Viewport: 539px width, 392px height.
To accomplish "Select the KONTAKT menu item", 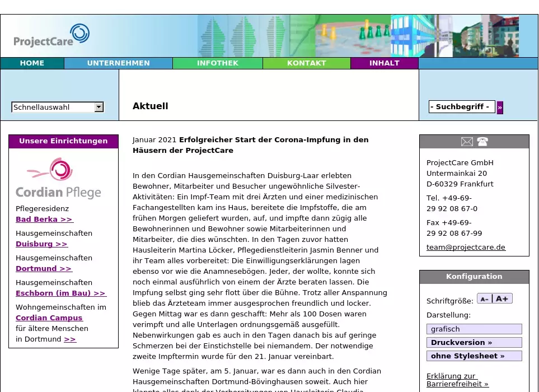I will point(306,63).
